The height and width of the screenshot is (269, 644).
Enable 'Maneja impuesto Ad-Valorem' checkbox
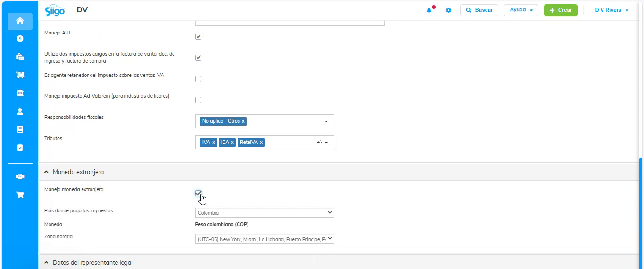point(198,100)
